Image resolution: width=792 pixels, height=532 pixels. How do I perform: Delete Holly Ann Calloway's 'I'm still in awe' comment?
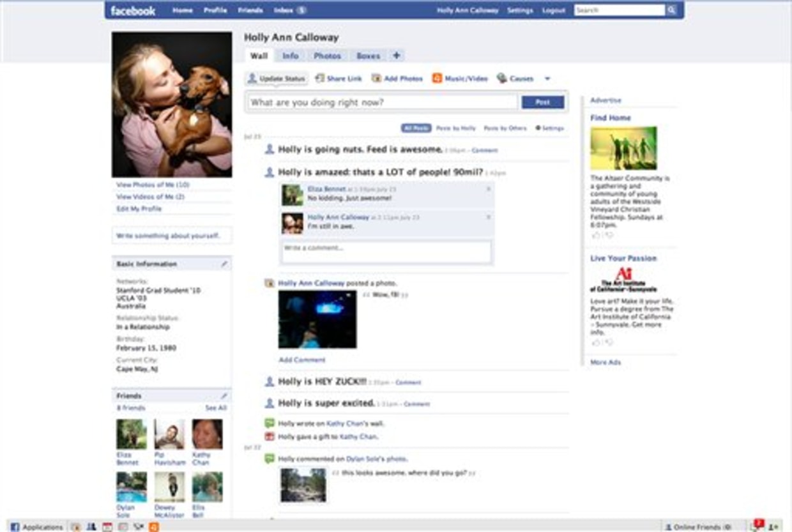coord(488,217)
